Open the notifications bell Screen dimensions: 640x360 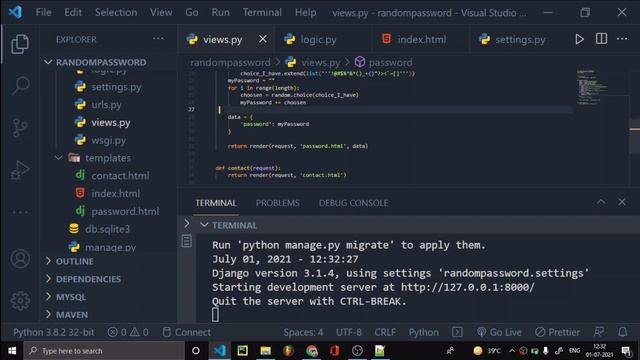[x=622, y=332]
